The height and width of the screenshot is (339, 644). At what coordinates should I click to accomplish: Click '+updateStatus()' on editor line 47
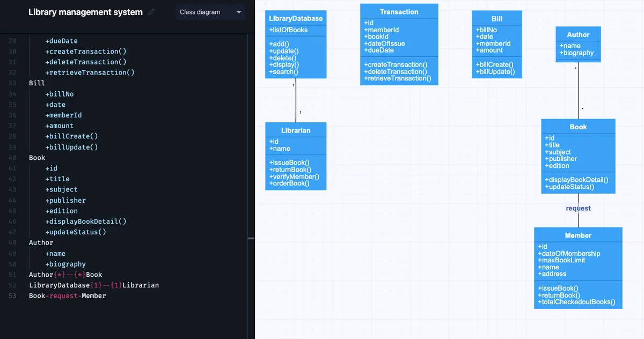(x=76, y=232)
